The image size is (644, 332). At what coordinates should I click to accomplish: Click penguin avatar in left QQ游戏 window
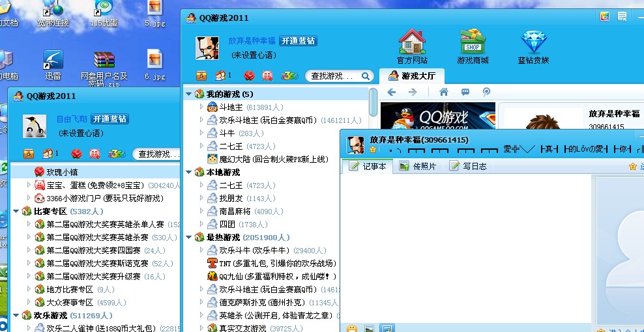click(x=35, y=126)
